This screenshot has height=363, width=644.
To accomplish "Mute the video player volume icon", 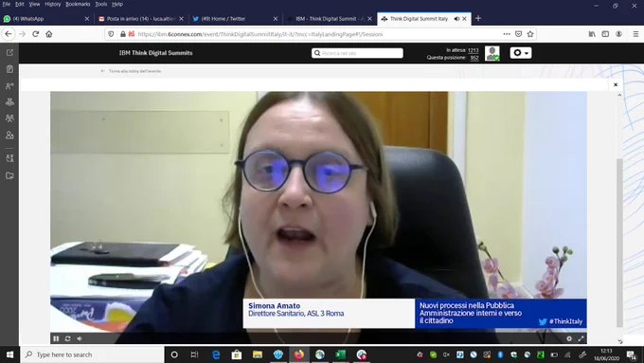I will pyautogui.click(x=80, y=338).
